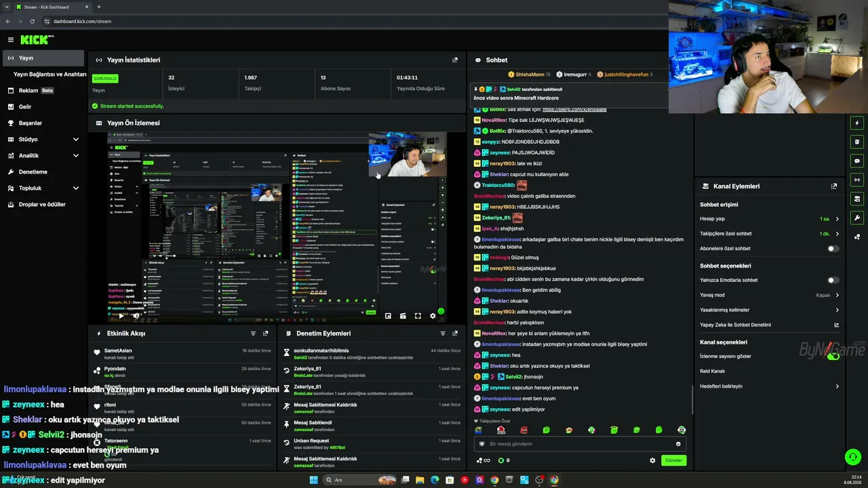The image size is (868, 488).
Task: Pop out the Denetim Eylemleri panel
Action: pyautogui.click(x=455, y=333)
